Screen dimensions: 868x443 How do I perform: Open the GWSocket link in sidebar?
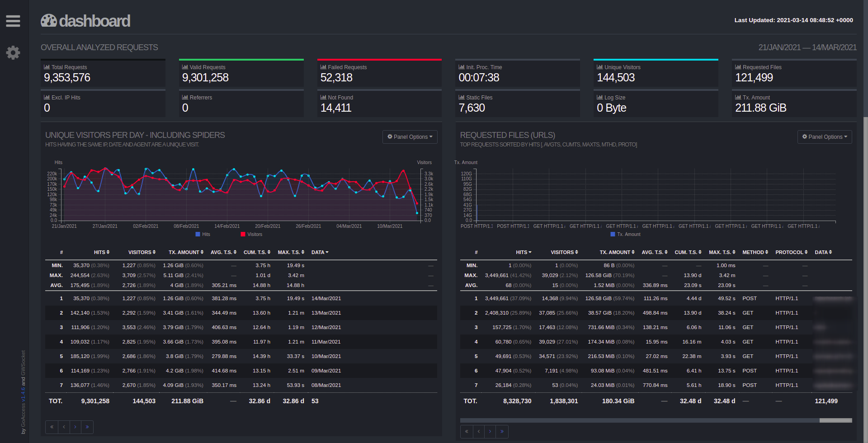[23, 363]
